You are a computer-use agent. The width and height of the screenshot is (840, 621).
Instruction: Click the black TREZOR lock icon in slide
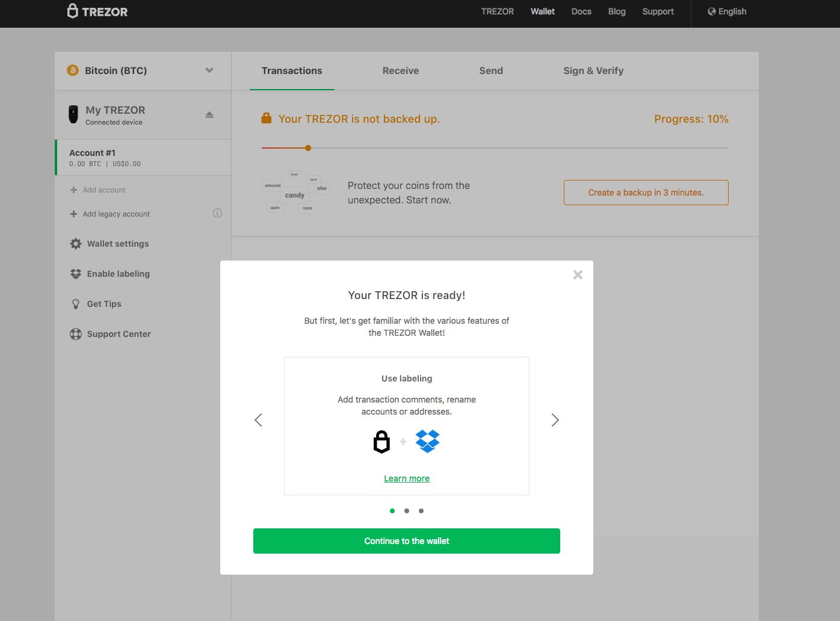381,442
